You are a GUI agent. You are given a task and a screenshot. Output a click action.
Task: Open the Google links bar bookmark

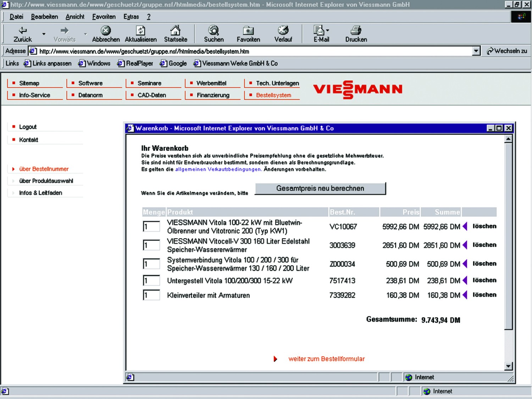coord(173,64)
